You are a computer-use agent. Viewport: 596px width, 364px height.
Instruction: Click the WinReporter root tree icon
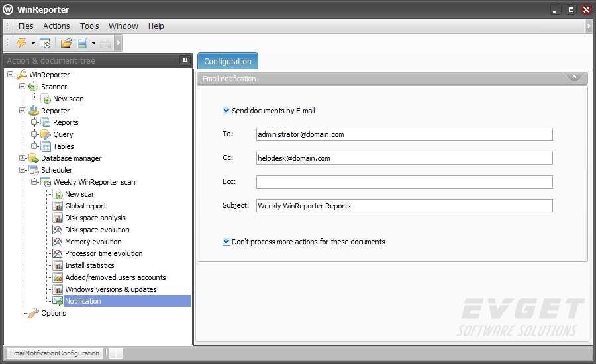coord(22,75)
